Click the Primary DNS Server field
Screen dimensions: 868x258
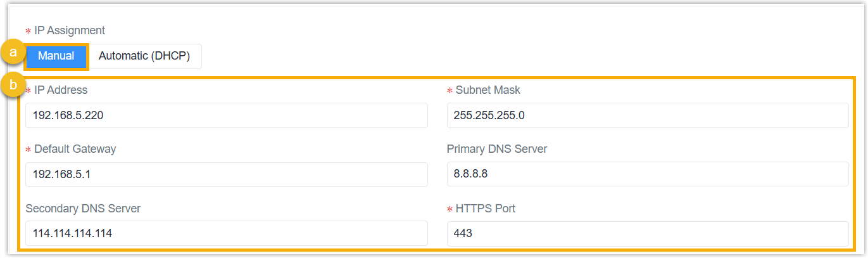click(648, 174)
